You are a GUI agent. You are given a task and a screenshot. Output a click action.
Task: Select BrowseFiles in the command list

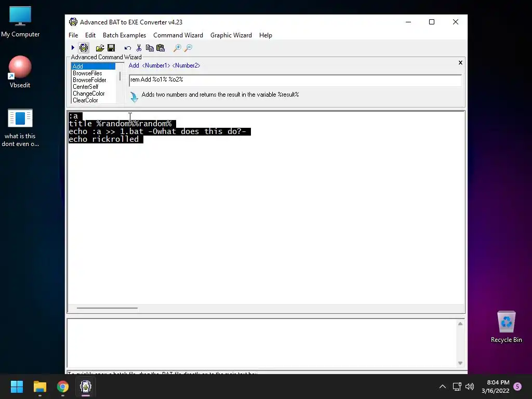pyautogui.click(x=94, y=73)
